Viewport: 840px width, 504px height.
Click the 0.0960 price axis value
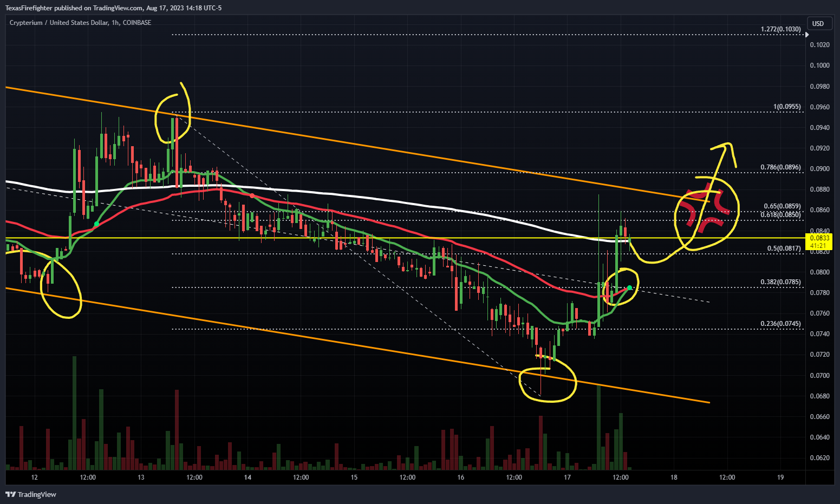pos(819,107)
